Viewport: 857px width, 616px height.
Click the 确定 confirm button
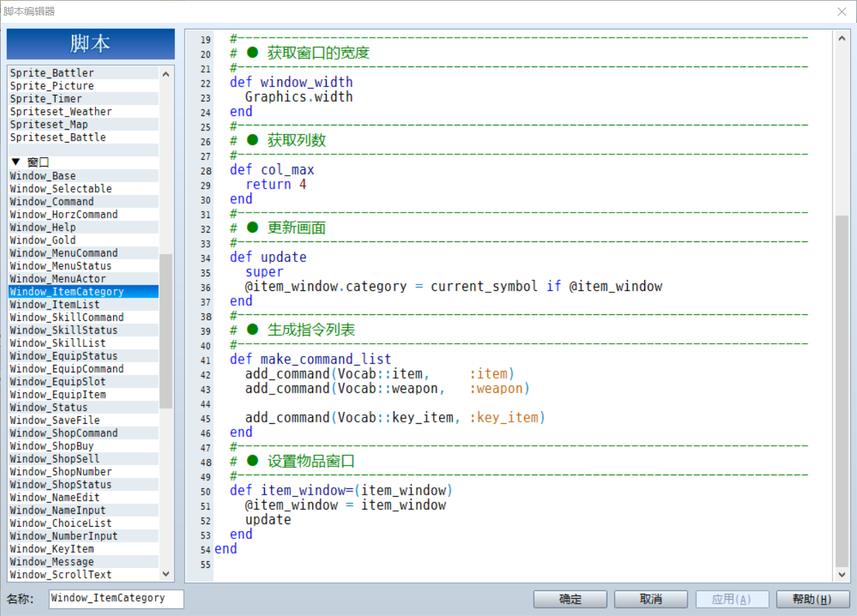570,599
